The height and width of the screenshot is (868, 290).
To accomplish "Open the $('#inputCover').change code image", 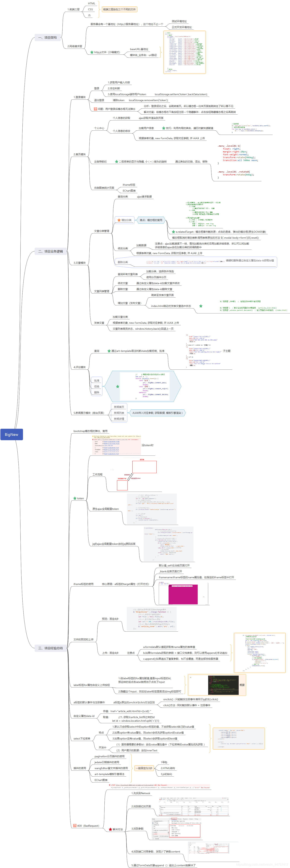I will tap(152, 619).
